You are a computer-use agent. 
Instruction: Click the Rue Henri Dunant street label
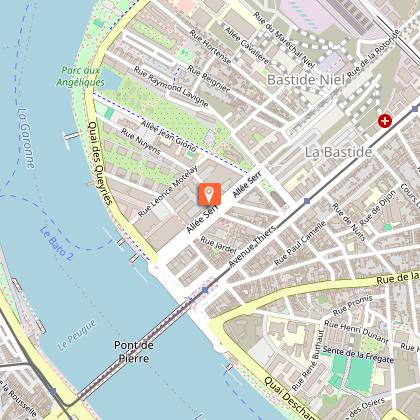(x=356, y=331)
